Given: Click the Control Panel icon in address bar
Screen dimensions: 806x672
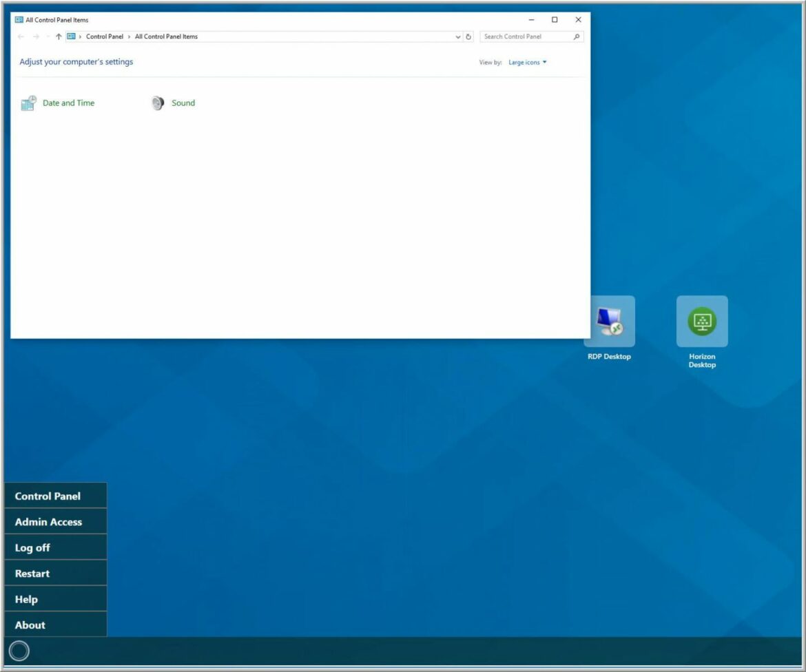Looking at the screenshot, I should [x=72, y=36].
